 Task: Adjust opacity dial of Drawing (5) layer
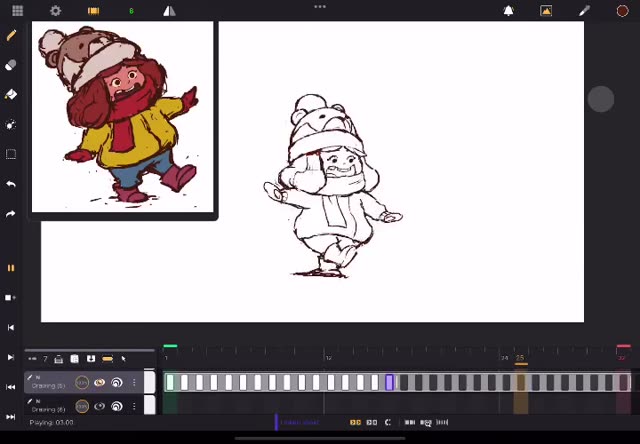pyautogui.click(x=82, y=382)
